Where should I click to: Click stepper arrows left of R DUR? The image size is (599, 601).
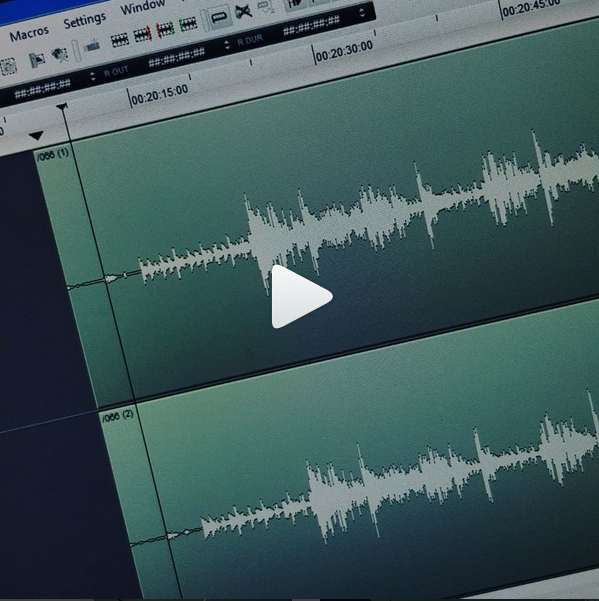tap(227, 45)
